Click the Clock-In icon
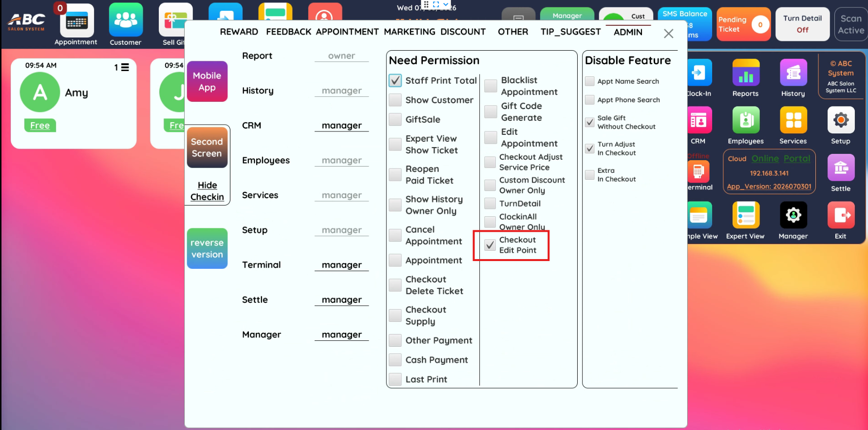This screenshot has width=868, height=430. 699,72
